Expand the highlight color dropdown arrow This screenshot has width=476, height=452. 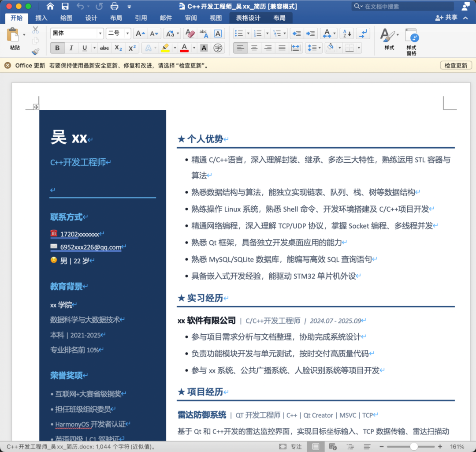click(x=175, y=48)
